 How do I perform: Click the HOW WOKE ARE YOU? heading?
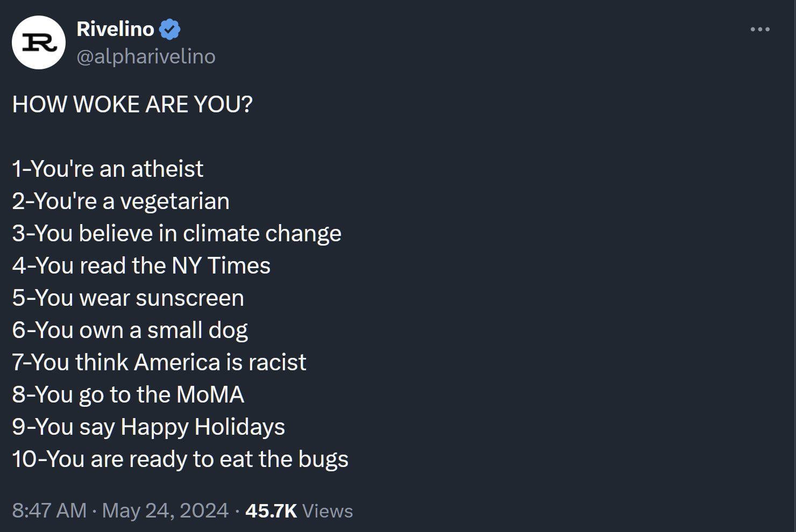pos(132,104)
